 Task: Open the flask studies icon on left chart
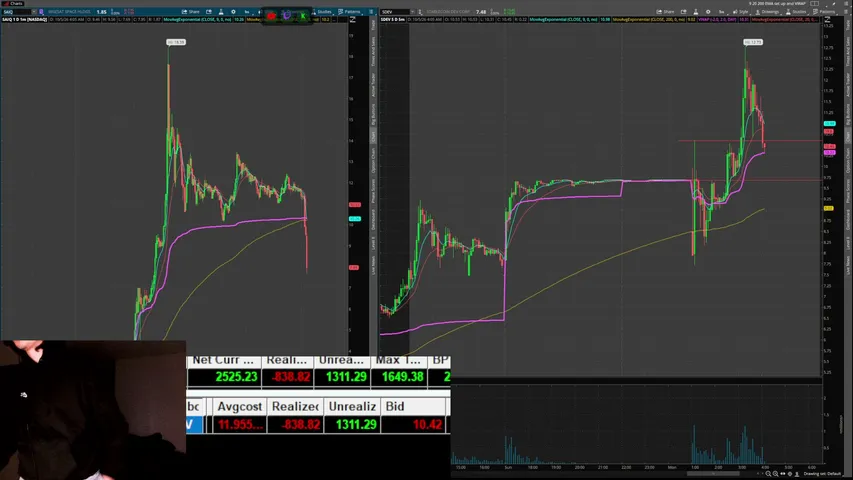coord(221,11)
